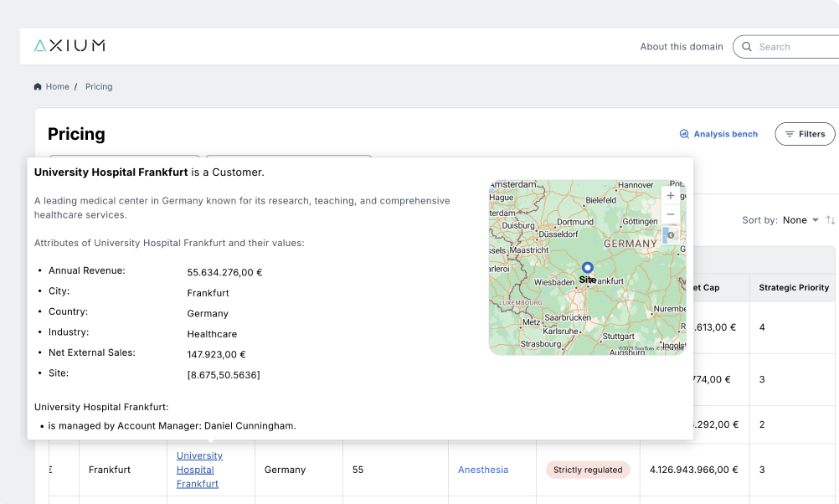Zoom out on the map with the minus button

pyautogui.click(x=671, y=214)
